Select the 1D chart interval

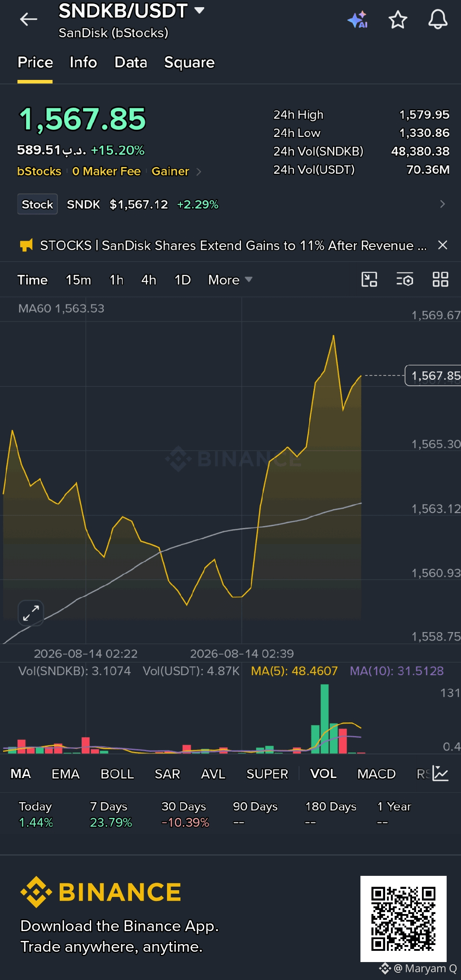(x=182, y=280)
